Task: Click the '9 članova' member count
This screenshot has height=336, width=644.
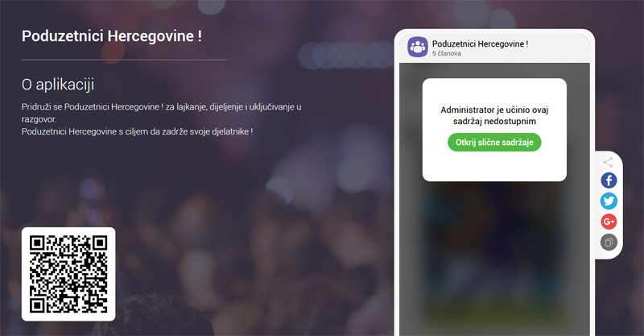Action: point(447,53)
